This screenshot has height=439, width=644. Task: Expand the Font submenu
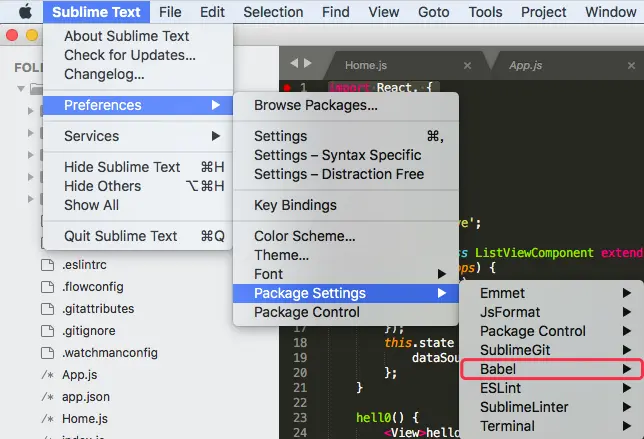click(346, 274)
